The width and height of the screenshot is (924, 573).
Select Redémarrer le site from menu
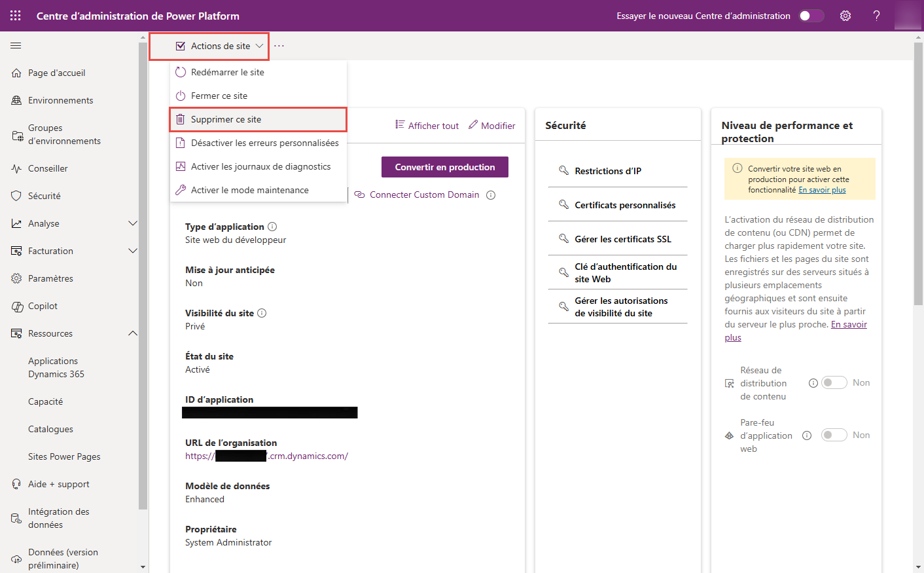coord(258,72)
